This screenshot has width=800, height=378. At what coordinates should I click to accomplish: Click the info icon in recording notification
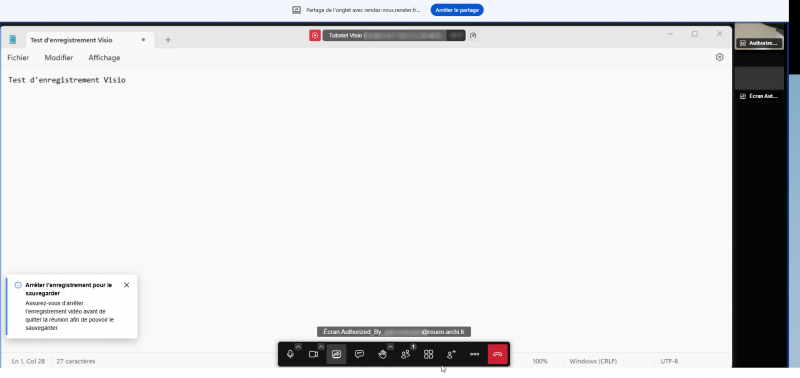click(x=18, y=285)
